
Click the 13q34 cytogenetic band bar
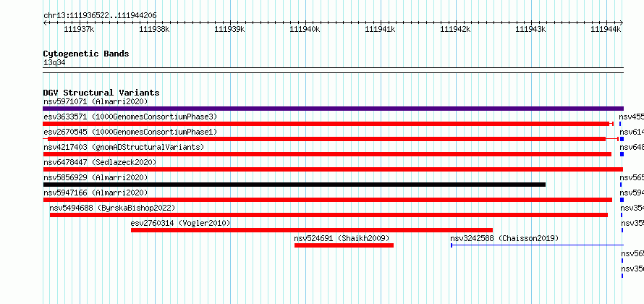(x=333, y=70)
